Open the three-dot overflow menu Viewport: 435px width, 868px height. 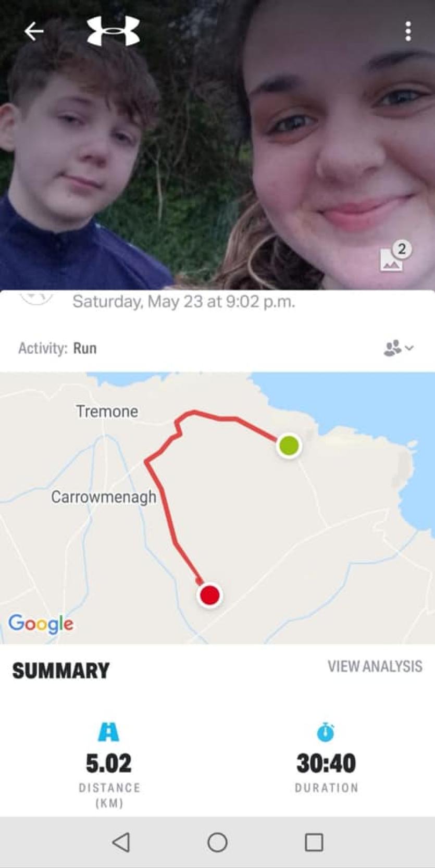click(408, 31)
